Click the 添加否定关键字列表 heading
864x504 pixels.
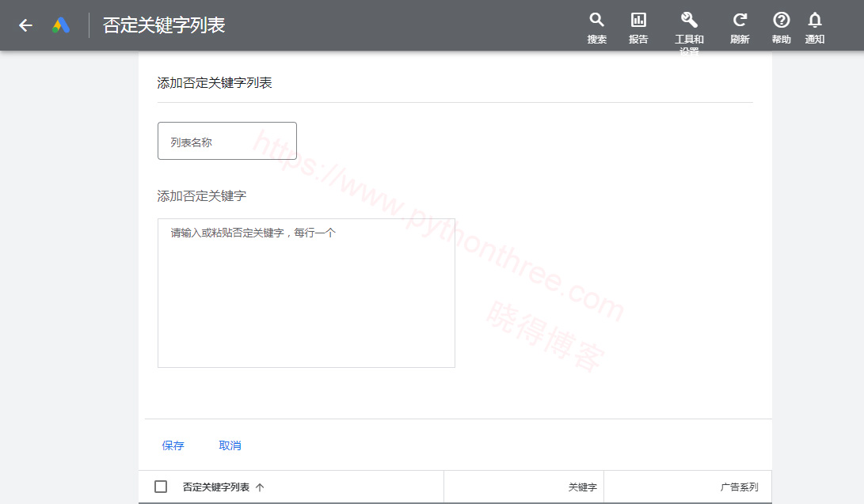215,82
